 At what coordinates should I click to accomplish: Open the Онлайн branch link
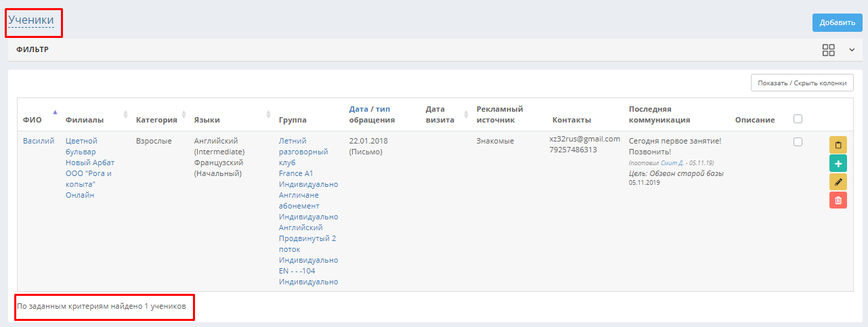tap(80, 195)
